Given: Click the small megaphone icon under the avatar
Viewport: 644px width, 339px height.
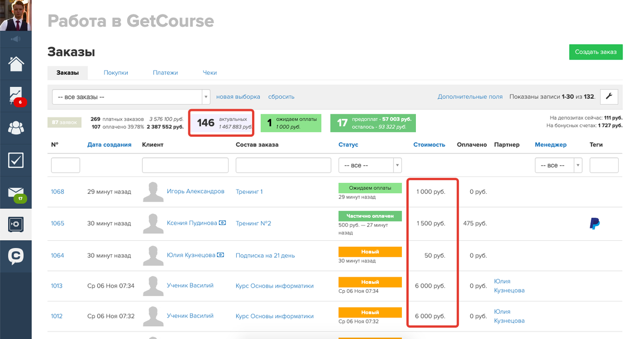Looking at the screenshot, I should (16, 39).
